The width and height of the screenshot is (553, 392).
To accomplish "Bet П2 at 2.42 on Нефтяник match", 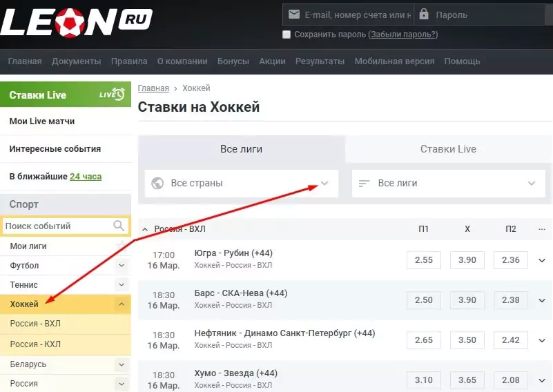I will point(511,340).
